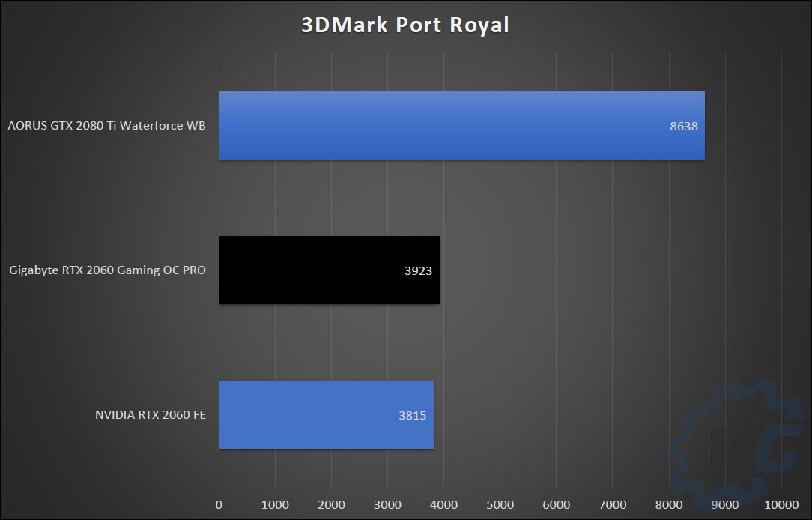This screenshot has width=812, height=520.
Task: Click the axis label 8000
Action: (669, 504)
